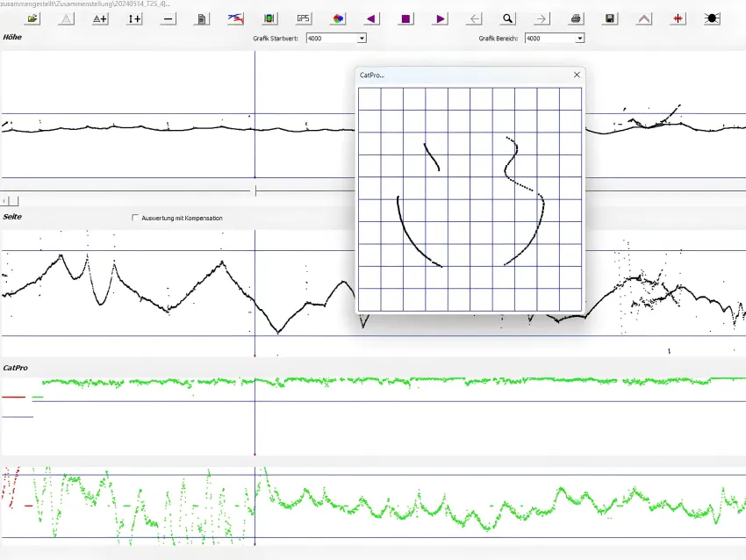Image resolution: width=746 pixels, height=560 pixels.
Task: Click the green film strip icon
Action: (x=269, y=19)
